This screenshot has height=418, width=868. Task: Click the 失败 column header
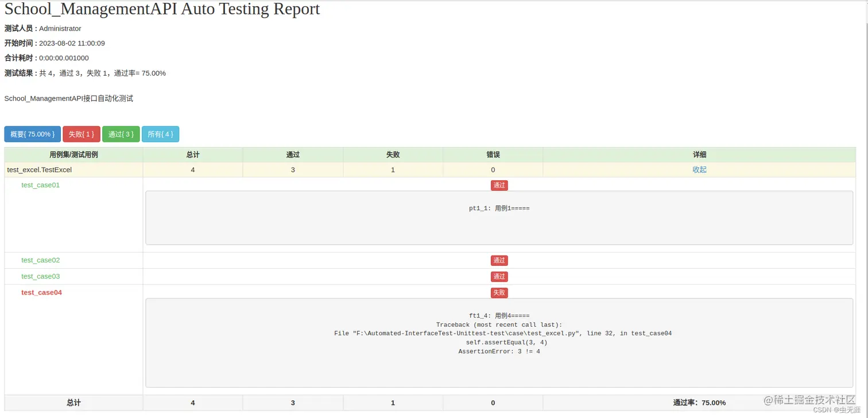393,154
